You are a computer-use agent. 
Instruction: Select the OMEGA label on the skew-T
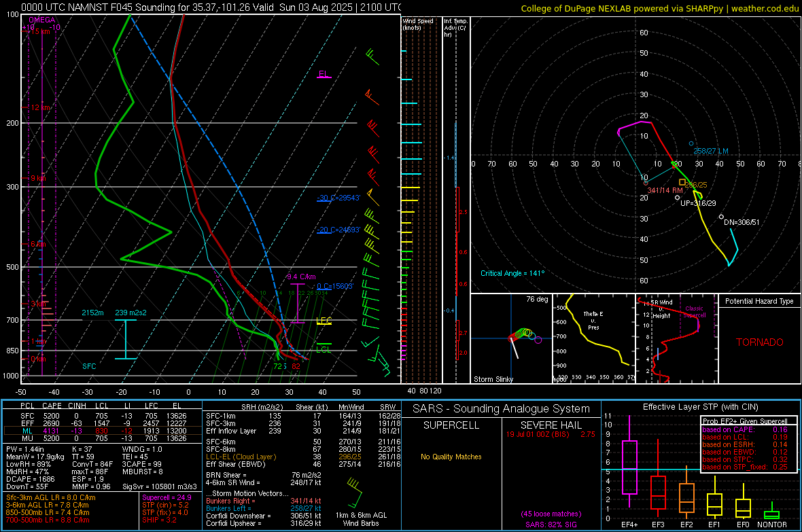[42, 20]
